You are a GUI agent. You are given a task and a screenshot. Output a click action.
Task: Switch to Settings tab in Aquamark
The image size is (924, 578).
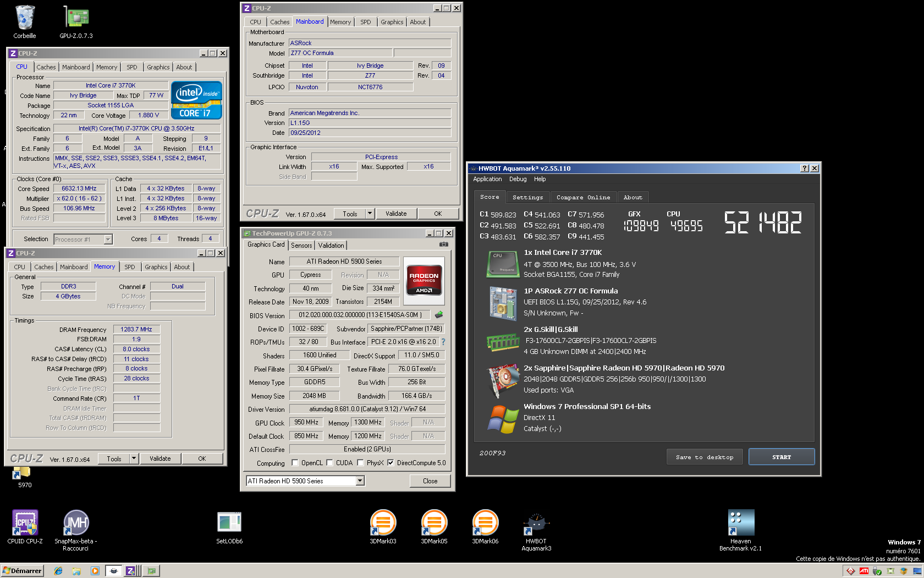527,197
